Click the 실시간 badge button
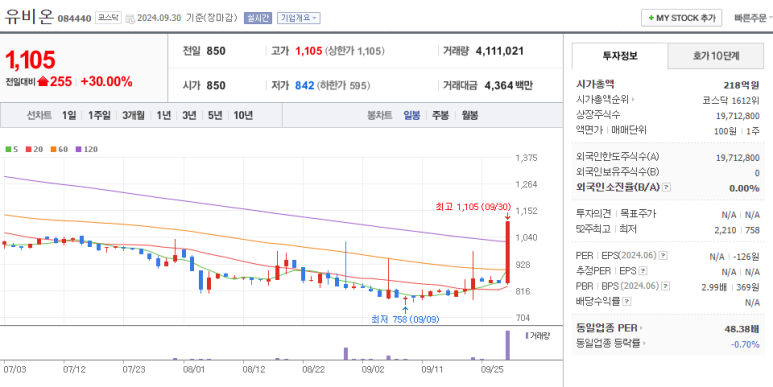 (x=258, y=18)
